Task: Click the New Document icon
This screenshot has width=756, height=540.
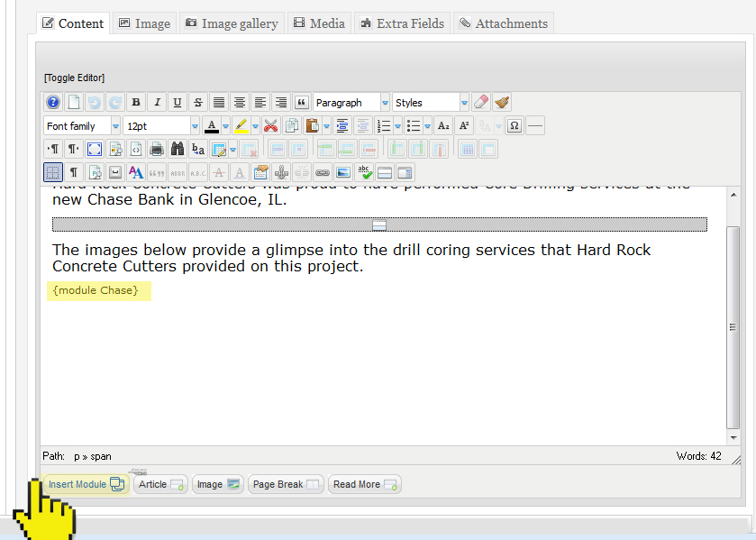Action: [x=74, y=102]
